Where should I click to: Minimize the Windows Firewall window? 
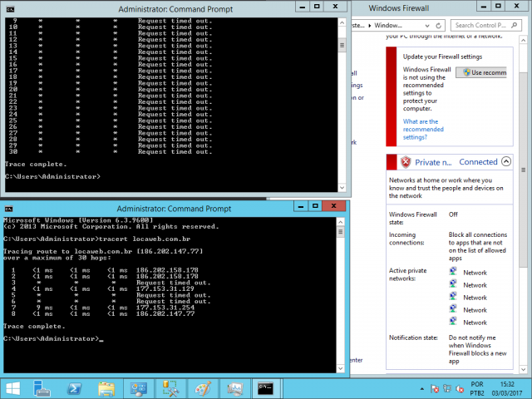coord(484,7)
